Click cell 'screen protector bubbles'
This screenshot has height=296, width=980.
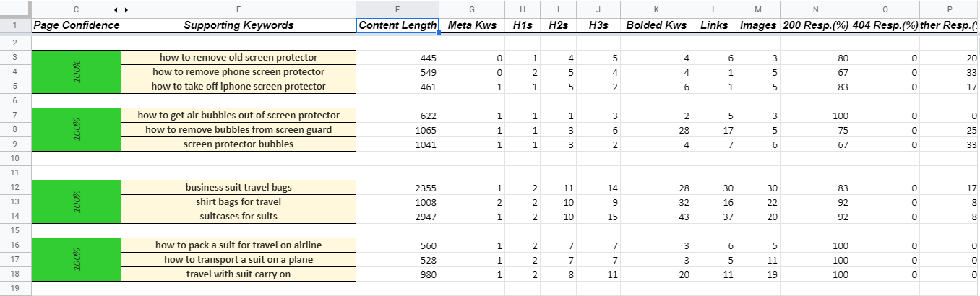tap(238, 144)
